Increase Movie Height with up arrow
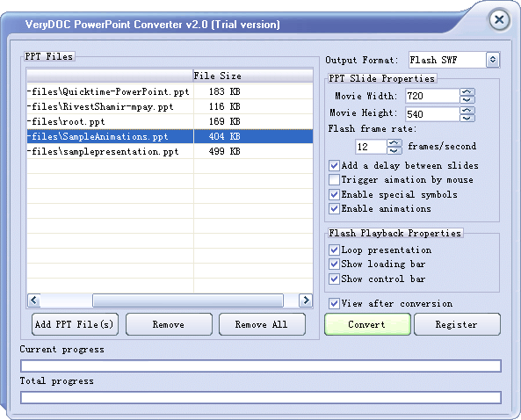 click(x=467, y=111)
